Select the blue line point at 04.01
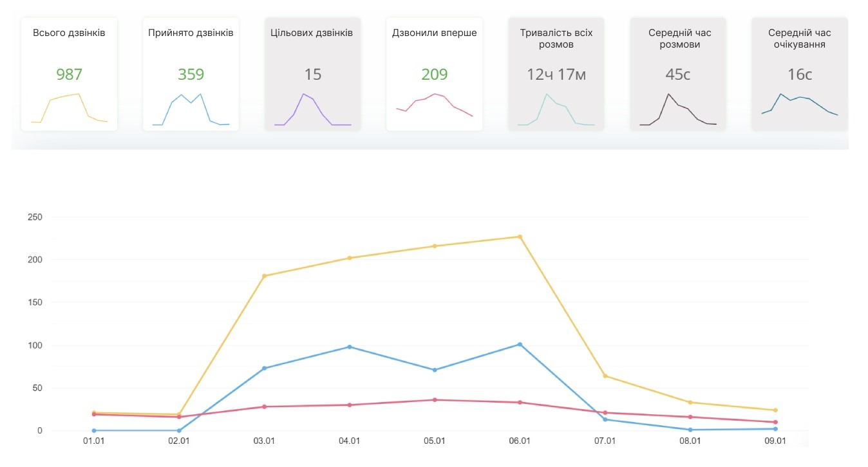This screenshot has width=868, height=467. pos(350,347)
